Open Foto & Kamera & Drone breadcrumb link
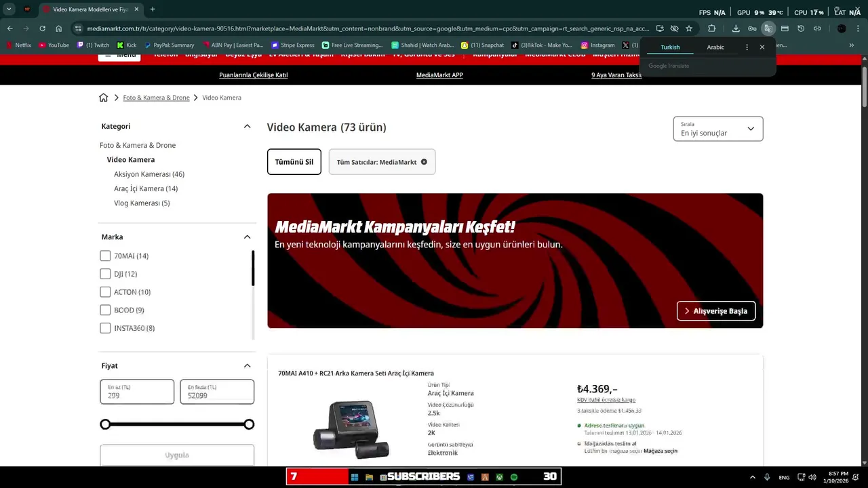The image size is (868, 488). [156, 98]
